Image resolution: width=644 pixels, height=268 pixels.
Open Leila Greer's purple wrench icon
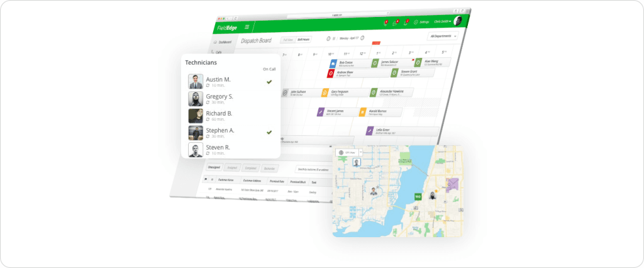(370, 131)
